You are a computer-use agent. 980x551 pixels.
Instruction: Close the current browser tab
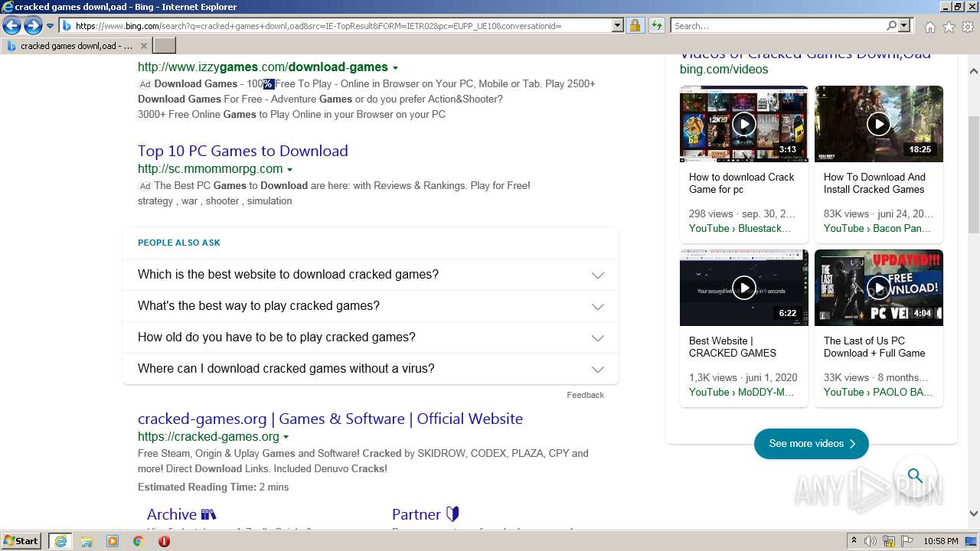pyautogui.click(x=143, y=46)
